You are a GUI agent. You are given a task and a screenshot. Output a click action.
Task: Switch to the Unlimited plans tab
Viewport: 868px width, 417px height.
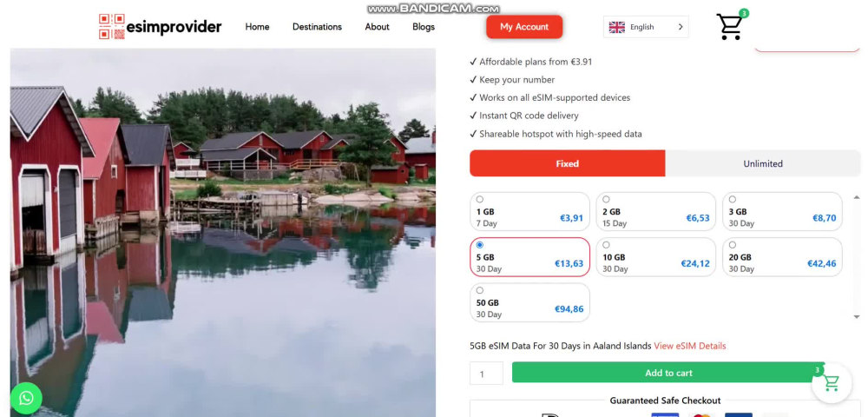pyautogui.click(x=763, y=163)
